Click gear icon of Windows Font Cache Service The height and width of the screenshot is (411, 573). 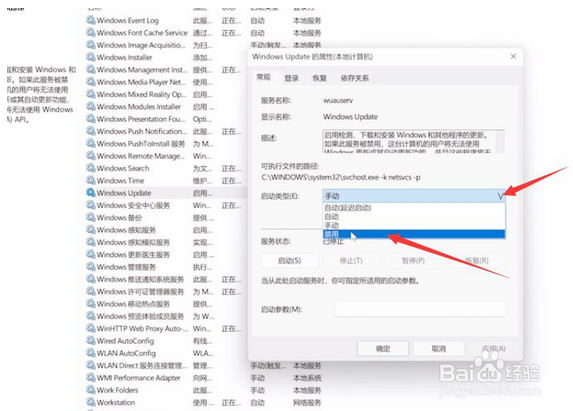pyautogui.click(x=91, y=33)
